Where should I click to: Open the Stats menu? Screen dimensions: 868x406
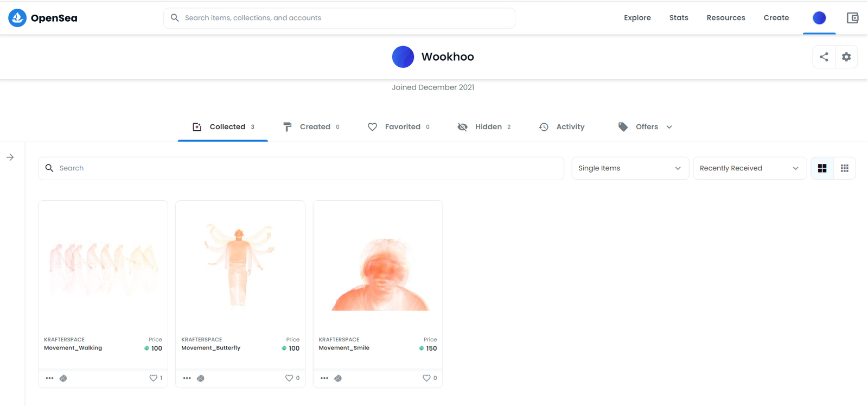click(x=679, y=18)
